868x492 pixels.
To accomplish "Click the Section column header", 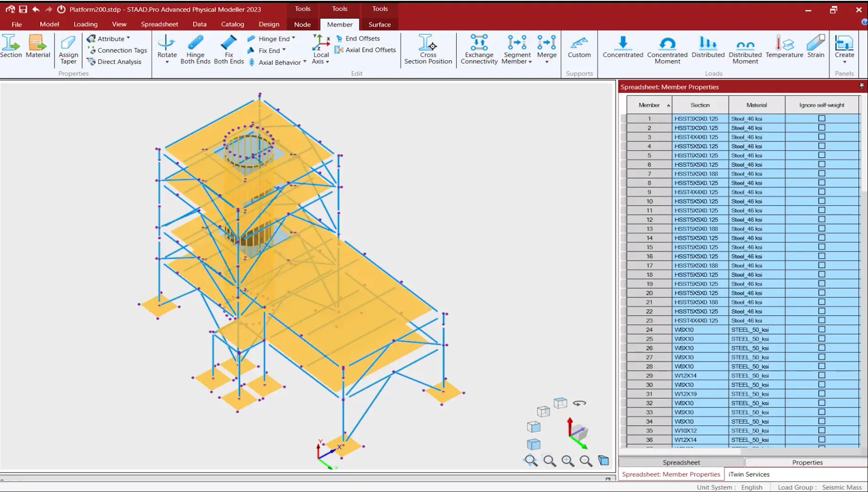I will (x=700, y=105).
